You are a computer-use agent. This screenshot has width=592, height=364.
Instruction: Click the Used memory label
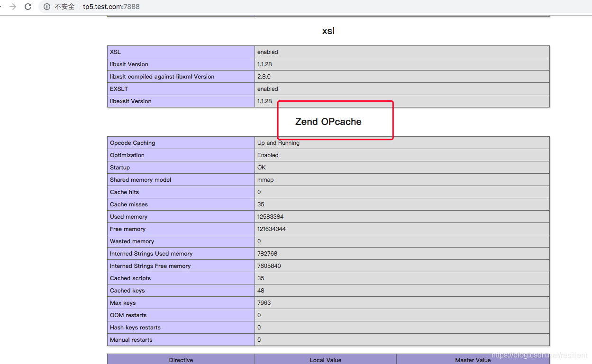click(128, 217)
